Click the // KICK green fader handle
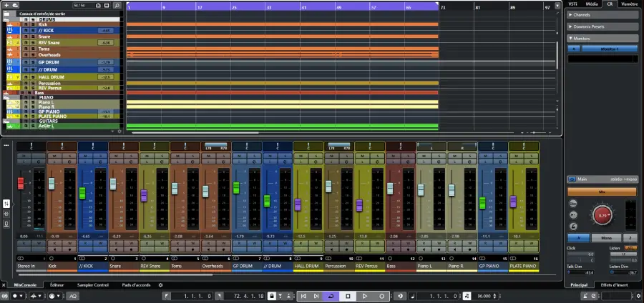Image resolution: width=644 pixels, height=303 pixels. tap(82, 193)
